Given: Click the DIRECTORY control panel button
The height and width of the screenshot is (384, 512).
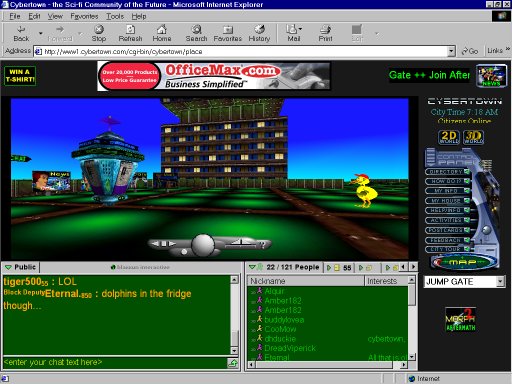Looking at the screenshot, I should click(447, 172).
